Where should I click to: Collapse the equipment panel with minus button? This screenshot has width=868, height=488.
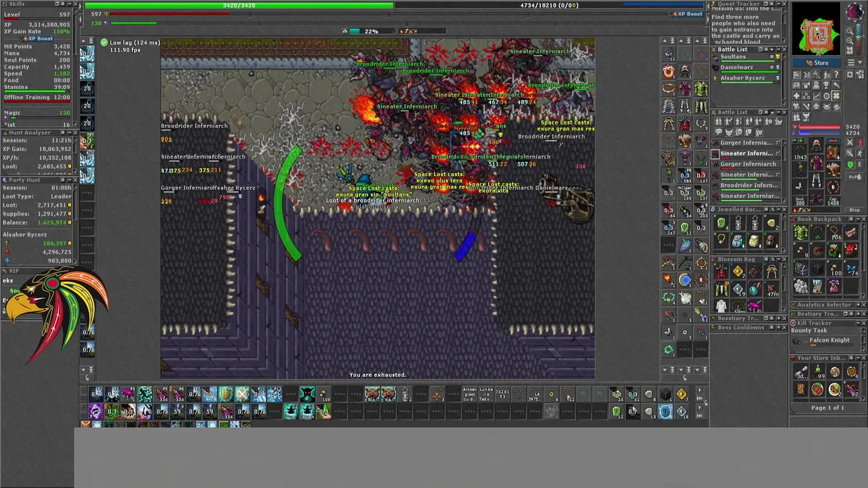point(795,140)
